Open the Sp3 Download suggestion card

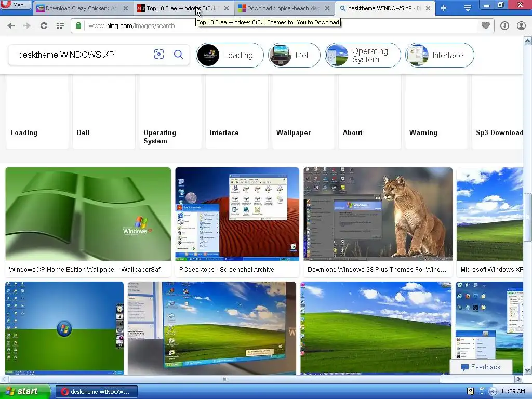click(497, 111)
